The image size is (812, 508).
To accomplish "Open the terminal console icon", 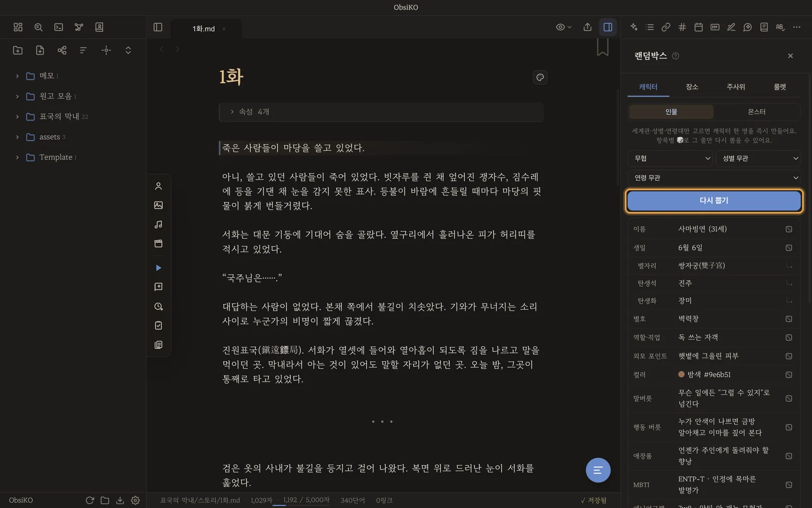I will [x=59, y=27].
